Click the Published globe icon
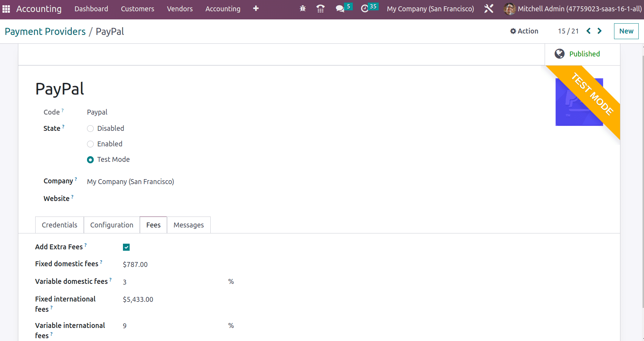The height and width of the screenshot is (341, 644). tap(559, 54)
